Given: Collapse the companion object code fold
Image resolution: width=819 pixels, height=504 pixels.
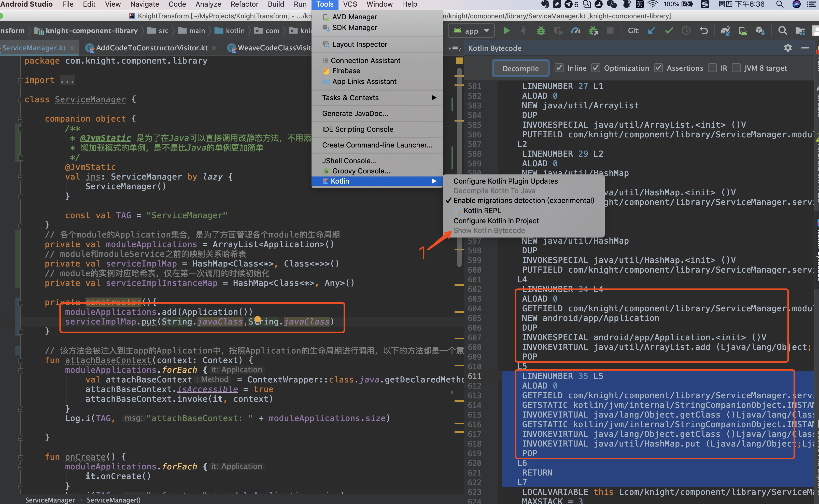Looking at the screenshot, I should point(20,119).
